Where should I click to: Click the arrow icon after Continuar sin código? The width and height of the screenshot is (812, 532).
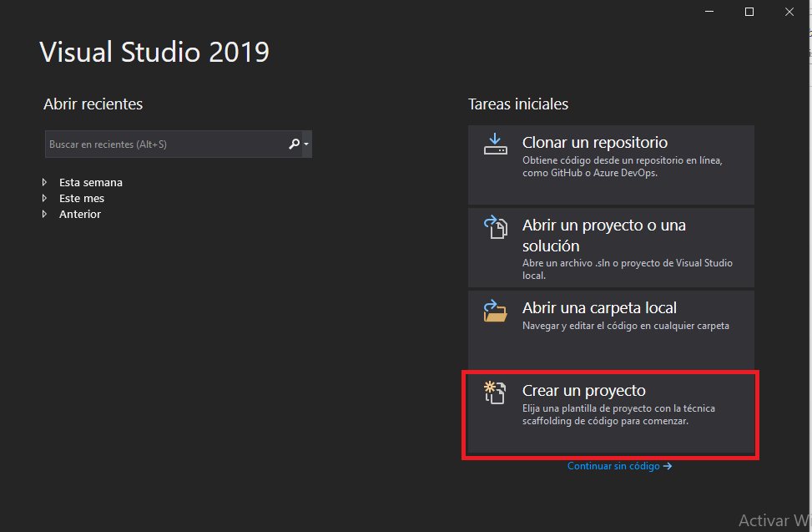(668, 466)
